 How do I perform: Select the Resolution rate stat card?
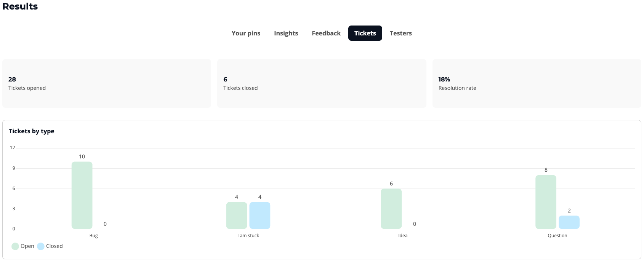536,83
